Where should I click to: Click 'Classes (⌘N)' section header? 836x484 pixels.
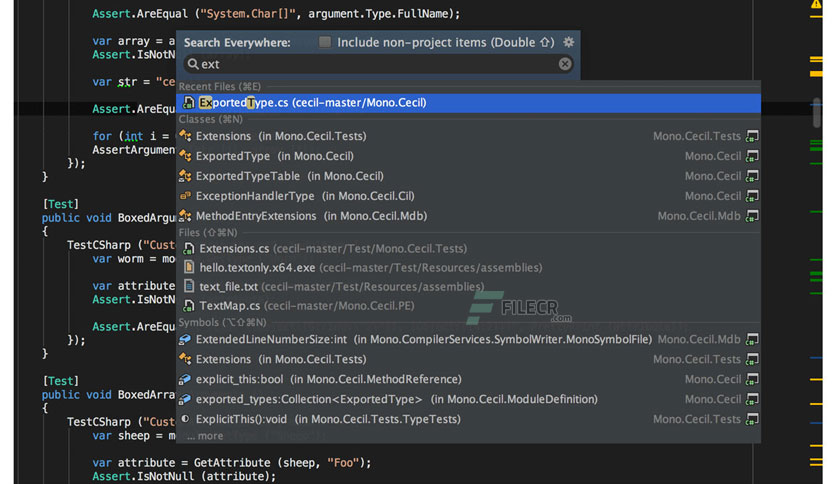point(211,119)
